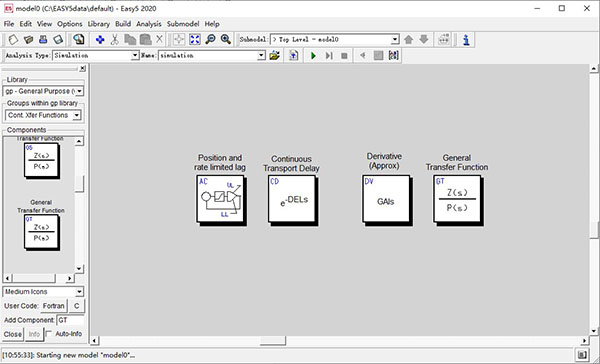600x364 pixels.
Task: Open the analysis folder icon next to Name
Action: pyautogui.click(x=274, y=56)
